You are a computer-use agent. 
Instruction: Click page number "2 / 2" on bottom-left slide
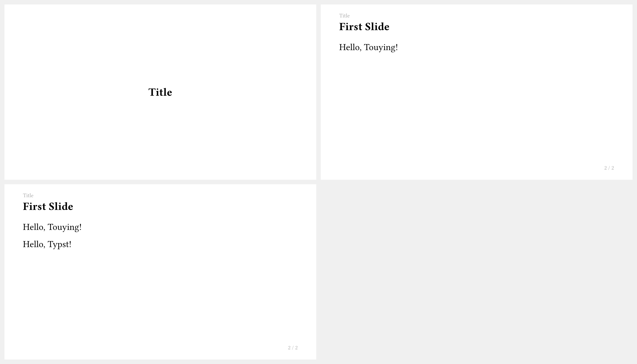click(x=293, y=348)
